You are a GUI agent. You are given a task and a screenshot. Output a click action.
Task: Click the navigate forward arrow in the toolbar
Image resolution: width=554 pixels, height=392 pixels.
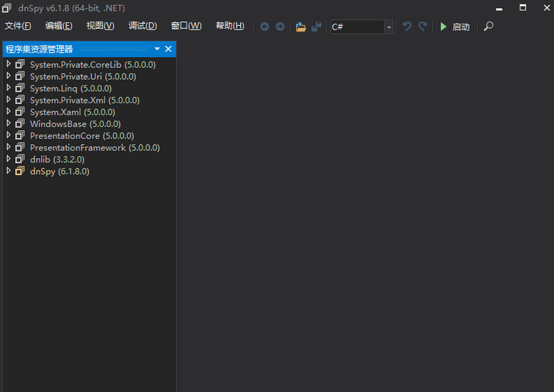[x=280, y=27]
